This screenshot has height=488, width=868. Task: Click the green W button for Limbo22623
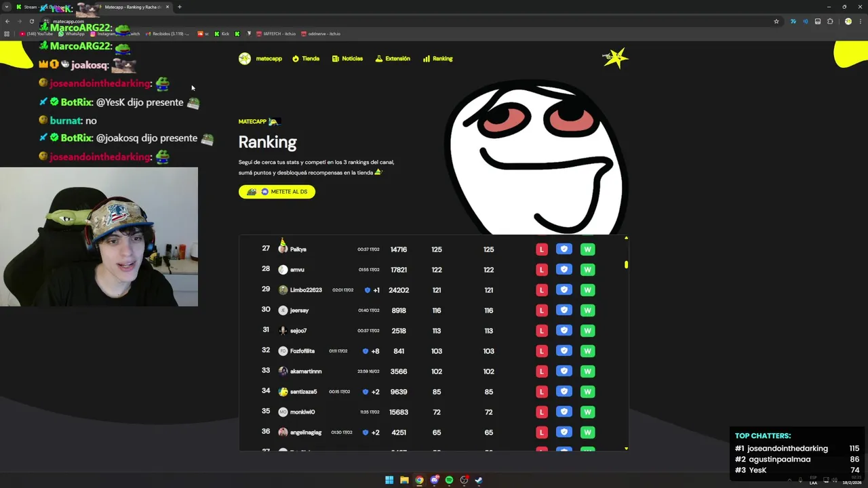pos(587,290)
